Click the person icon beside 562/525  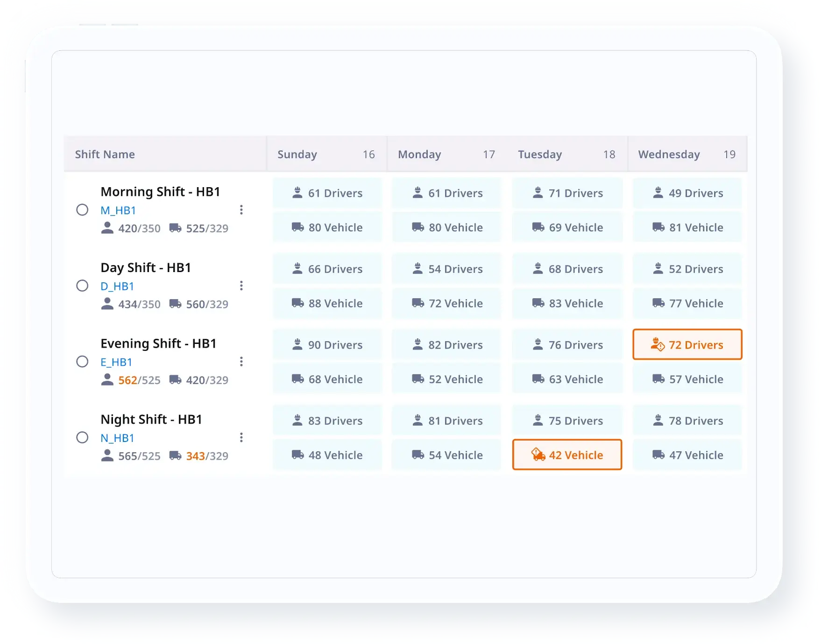(107, 380)
